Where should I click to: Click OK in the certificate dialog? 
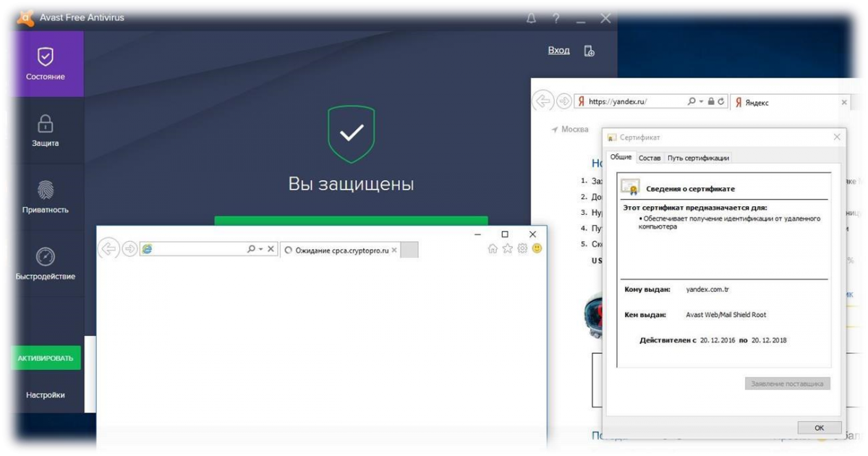click(x=820, y=428)
